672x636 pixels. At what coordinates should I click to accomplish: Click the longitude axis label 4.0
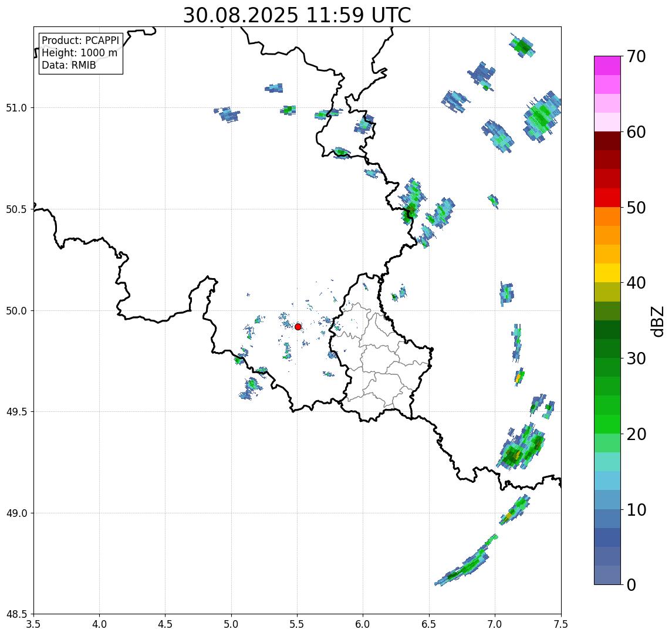[99, 624]
